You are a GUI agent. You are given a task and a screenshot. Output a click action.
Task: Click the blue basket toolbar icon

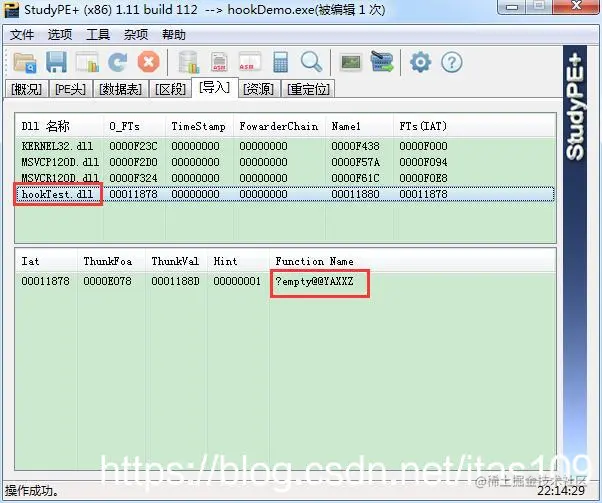point(382,62)
